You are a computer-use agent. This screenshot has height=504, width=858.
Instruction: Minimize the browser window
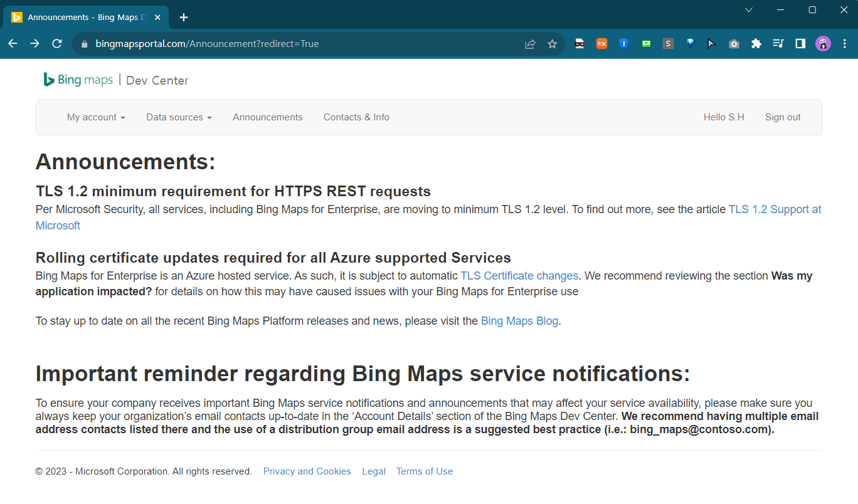pyautogui.click(x=781, y=9)
